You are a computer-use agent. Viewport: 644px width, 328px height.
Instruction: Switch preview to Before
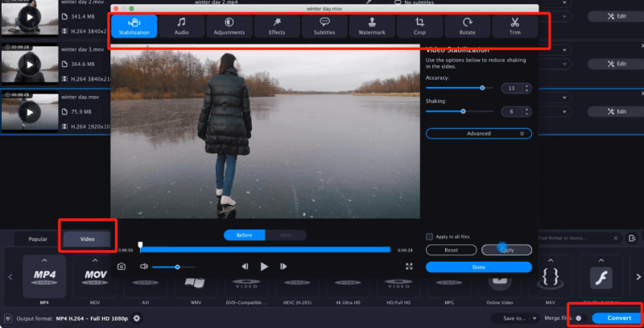[245, 235]
